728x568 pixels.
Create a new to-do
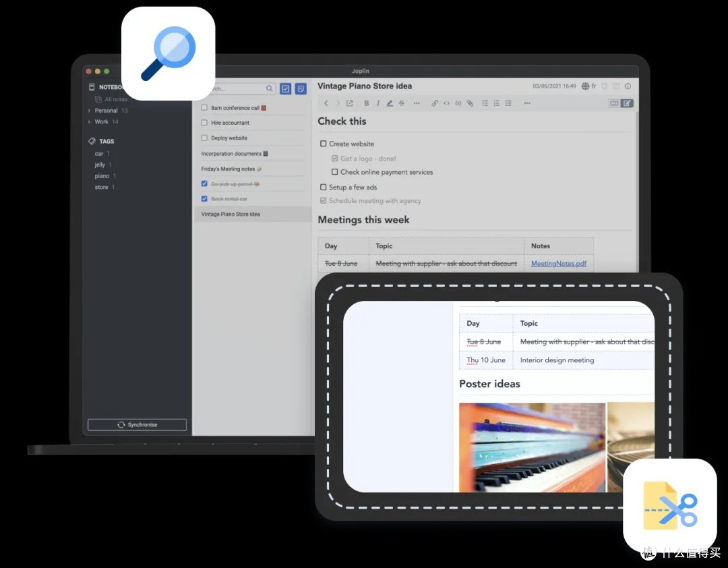[x=286, y=88]
